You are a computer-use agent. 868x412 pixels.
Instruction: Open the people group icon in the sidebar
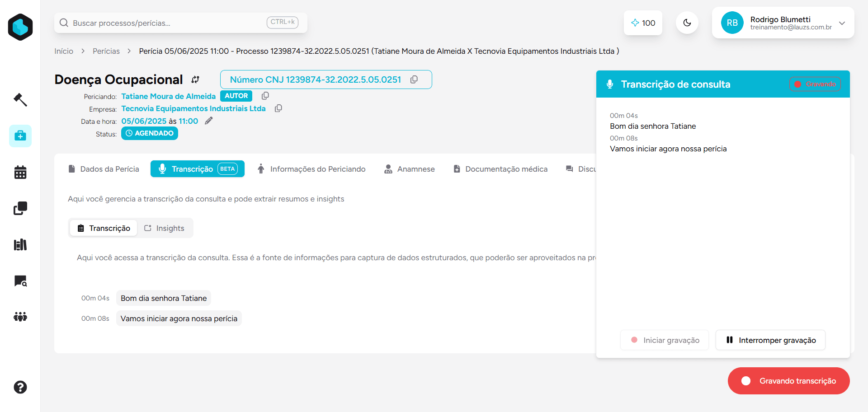pyautogui.click(x=20, y=317)
